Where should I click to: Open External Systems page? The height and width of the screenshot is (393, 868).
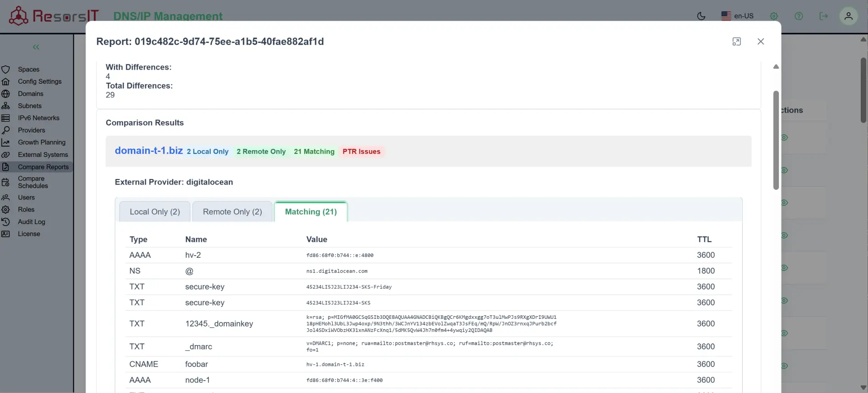[43, 155]
